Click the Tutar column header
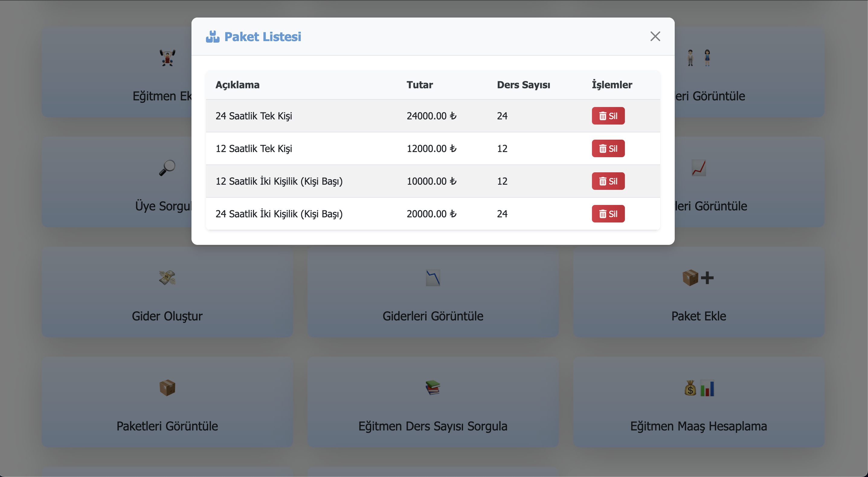868x477 pixels. coord(420,85)
